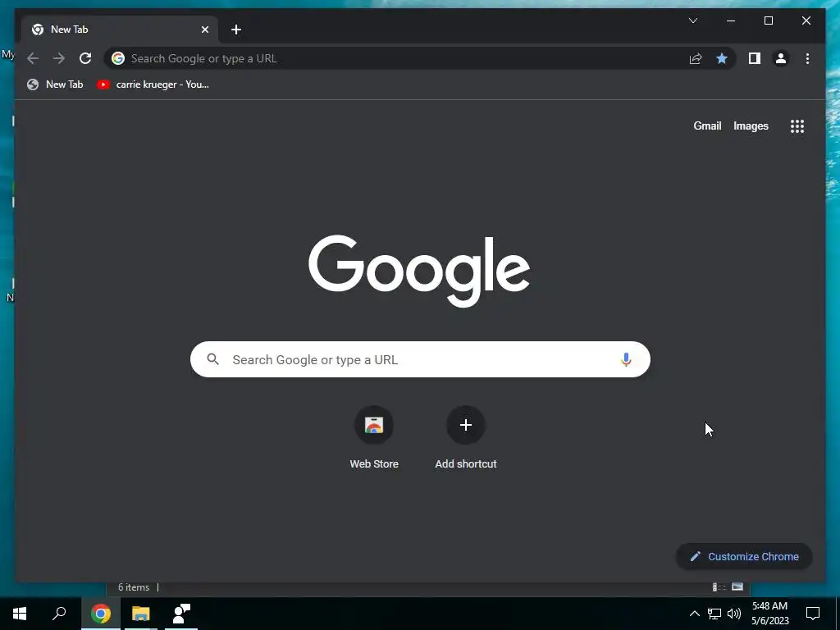Click the back navigation arrow
This screenshot has width=840, height=630.
coord(33,58)
